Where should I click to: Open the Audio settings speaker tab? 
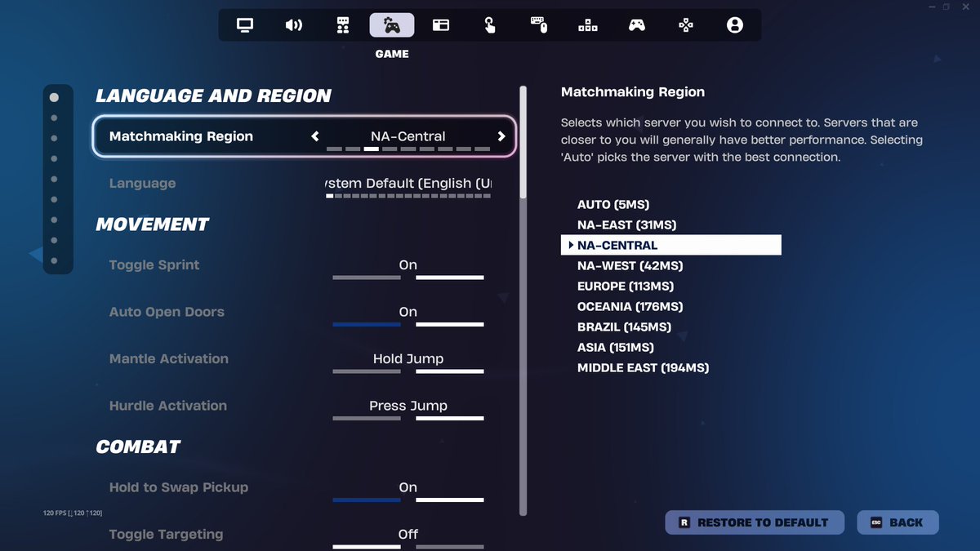[x=294, y=25]
